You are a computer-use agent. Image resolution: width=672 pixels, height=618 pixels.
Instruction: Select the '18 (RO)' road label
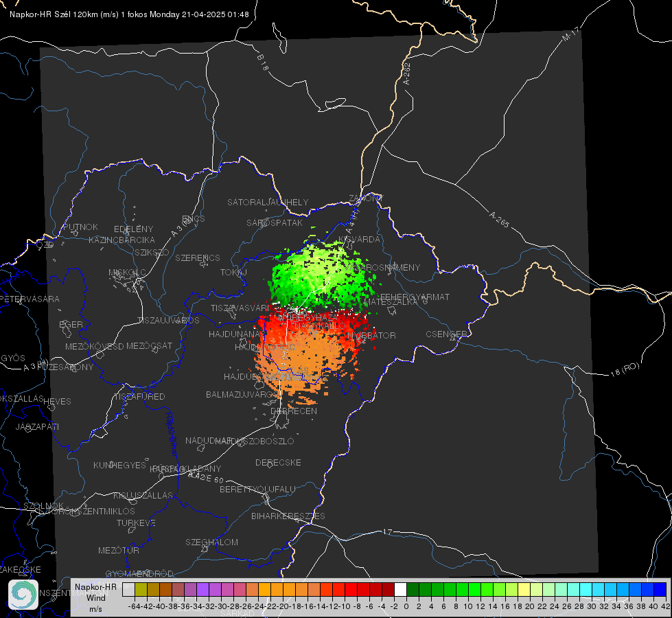pyautogui.click(x=625, y=369)
